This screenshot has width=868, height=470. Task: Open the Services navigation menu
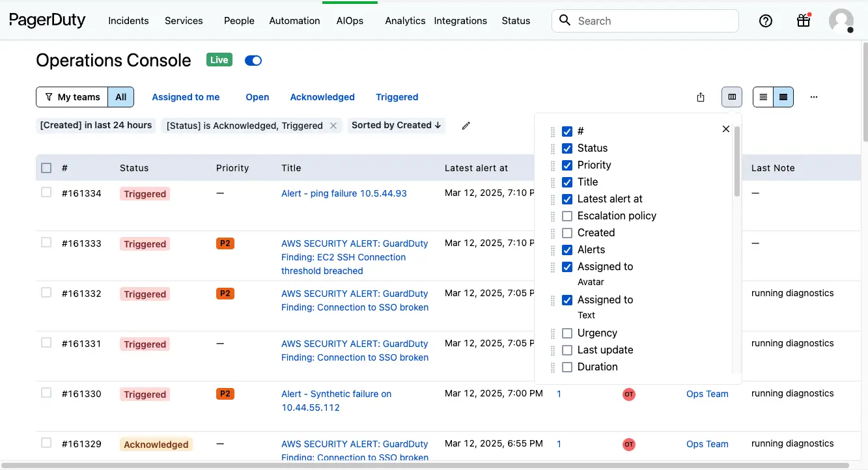pyautogui.click(x=184, y=21)
